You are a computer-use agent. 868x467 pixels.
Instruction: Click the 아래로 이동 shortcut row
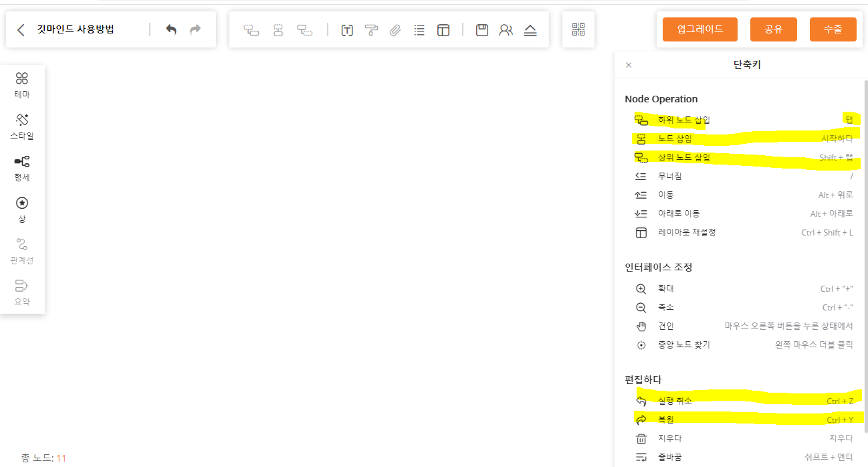[x=744, y=214]
